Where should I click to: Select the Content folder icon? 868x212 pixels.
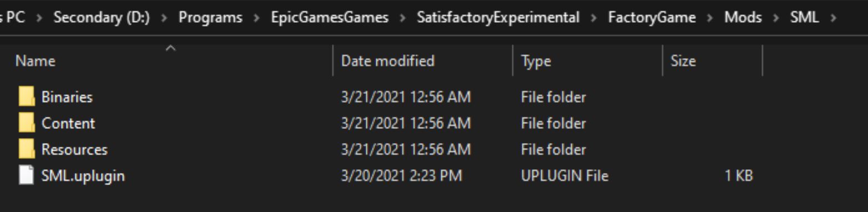[26, 123]
